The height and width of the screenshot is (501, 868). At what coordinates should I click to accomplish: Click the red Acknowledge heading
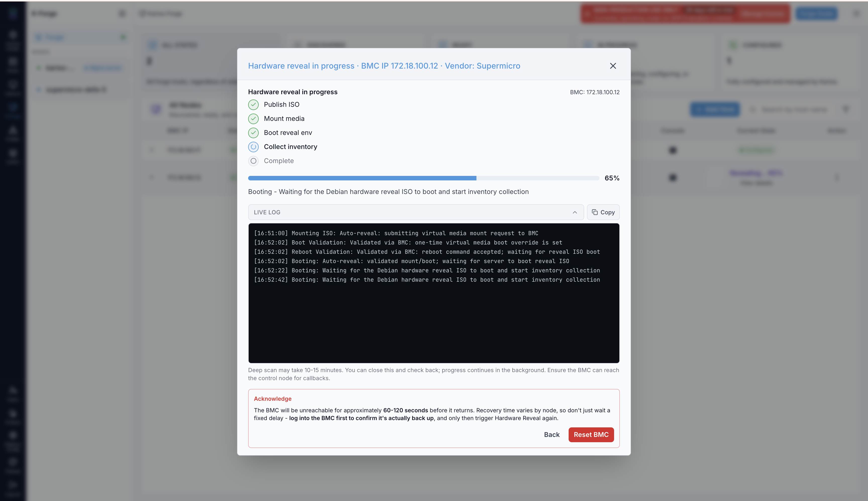click(x=273, y=399)
